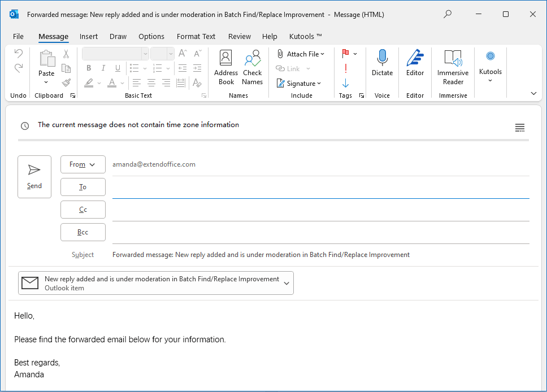This screenshot has width=547, height=392.
Task: Open the Bcc recipient picker
Action: 83,232
